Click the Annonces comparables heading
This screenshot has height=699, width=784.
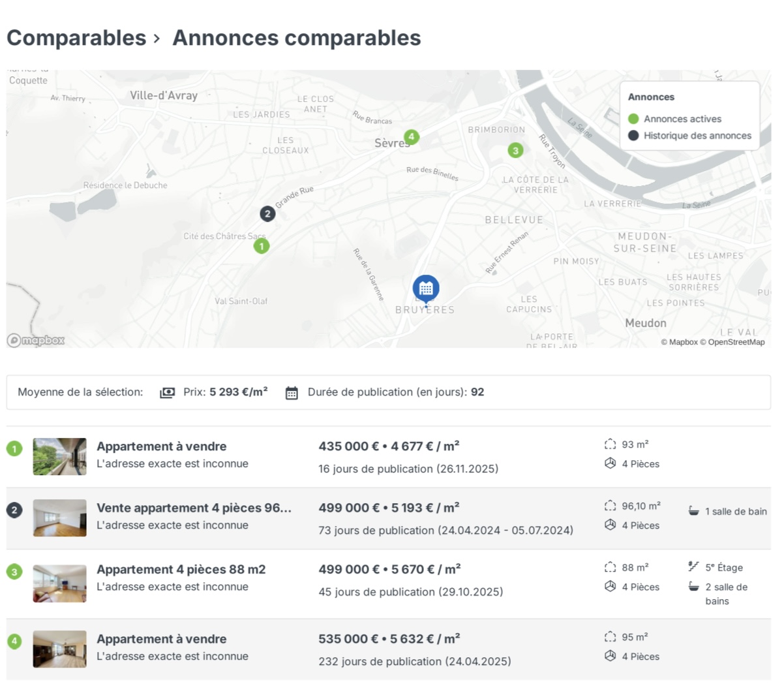pyautogui.click(x=296, y=38)
